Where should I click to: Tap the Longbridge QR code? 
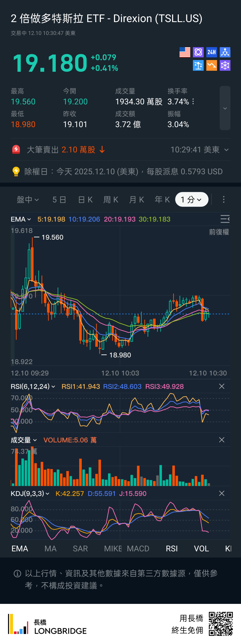tap(221, 624)
